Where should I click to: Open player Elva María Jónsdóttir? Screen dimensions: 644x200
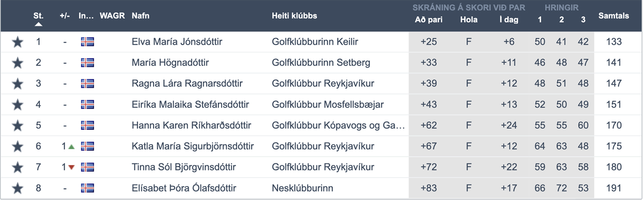coord(177,42)
